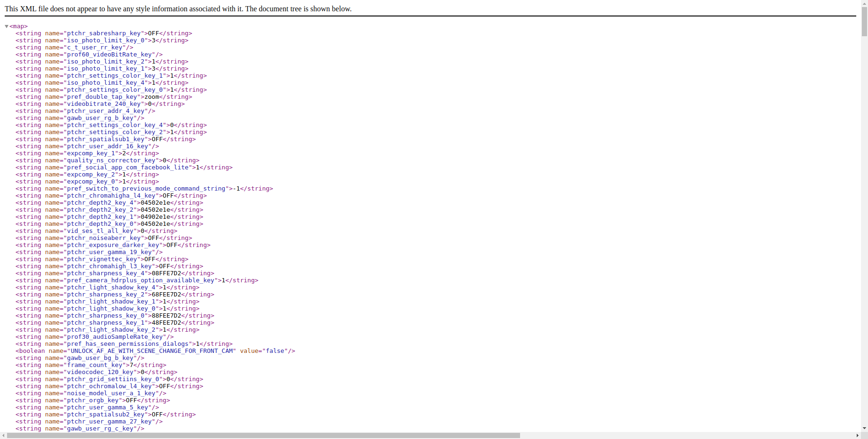Select the ptchr_sharpness_key_4 line
Screen dimensions: 868x439
click(x=115, y=273)
